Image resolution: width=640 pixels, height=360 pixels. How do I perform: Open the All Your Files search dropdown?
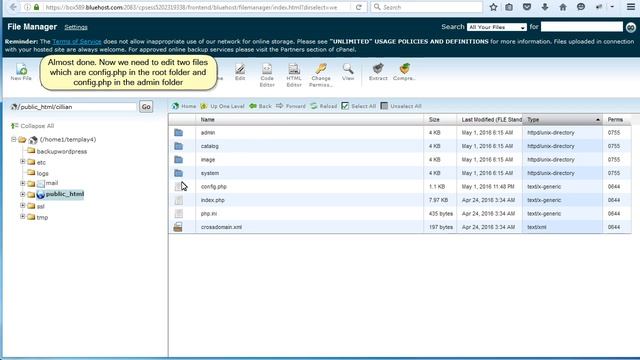point(497,27)
